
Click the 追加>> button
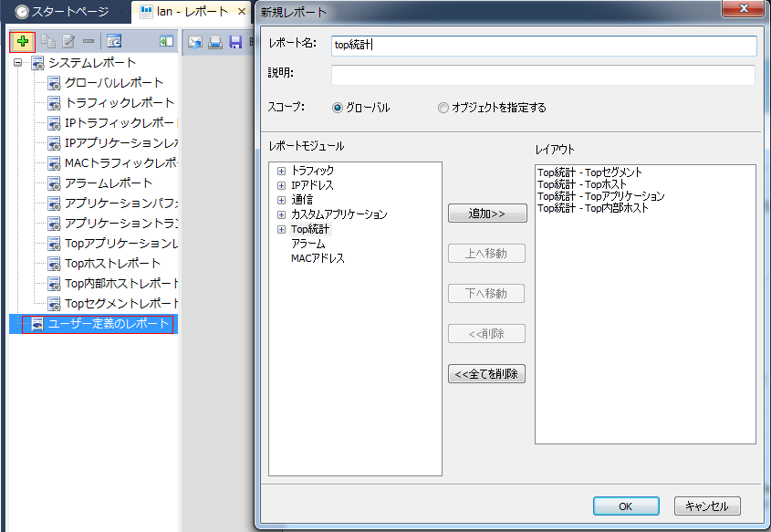pyautogui.click(x=487, y=213)
